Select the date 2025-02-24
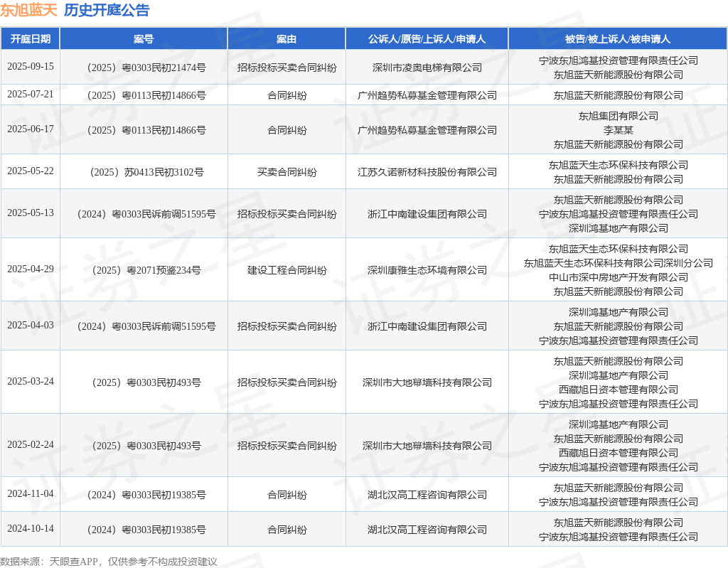 pos(31,444)
